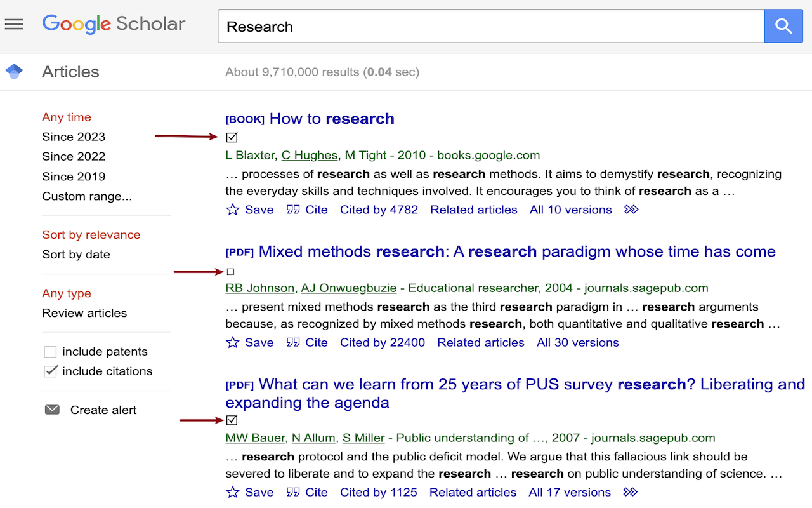Filter to Review articles

pyautogui.click(x=84, y=313)
